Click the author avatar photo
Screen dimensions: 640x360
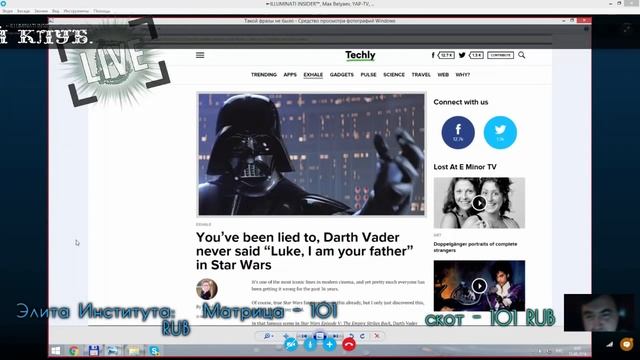point(207,289)
